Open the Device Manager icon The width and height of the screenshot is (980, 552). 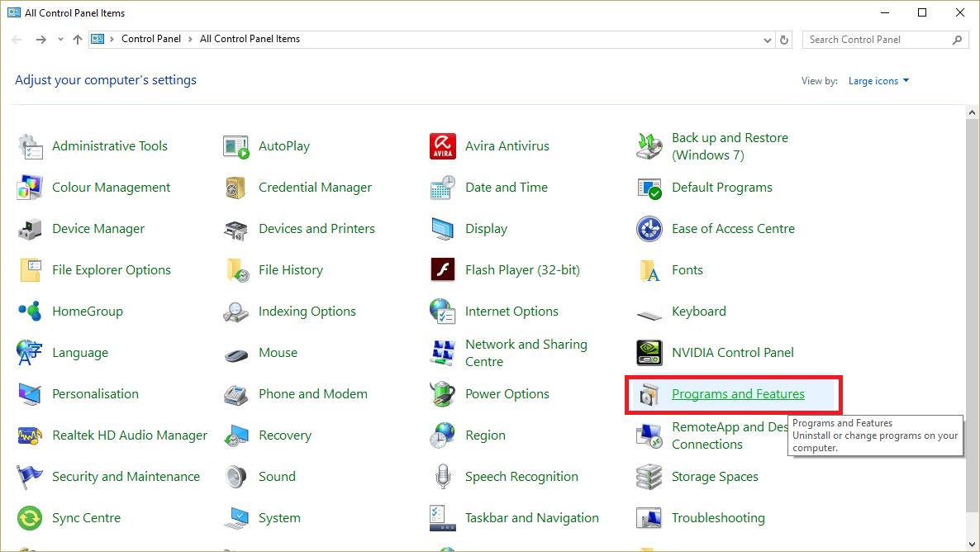pos(30,229)
